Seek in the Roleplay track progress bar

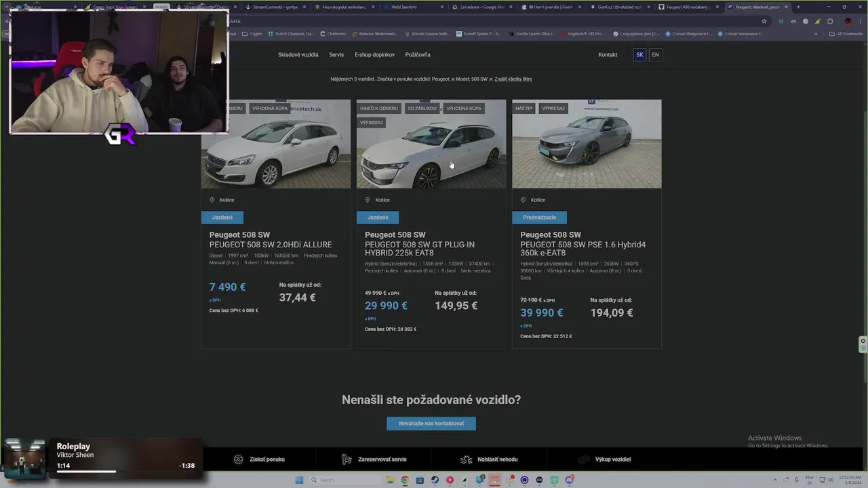coord(125,472)
